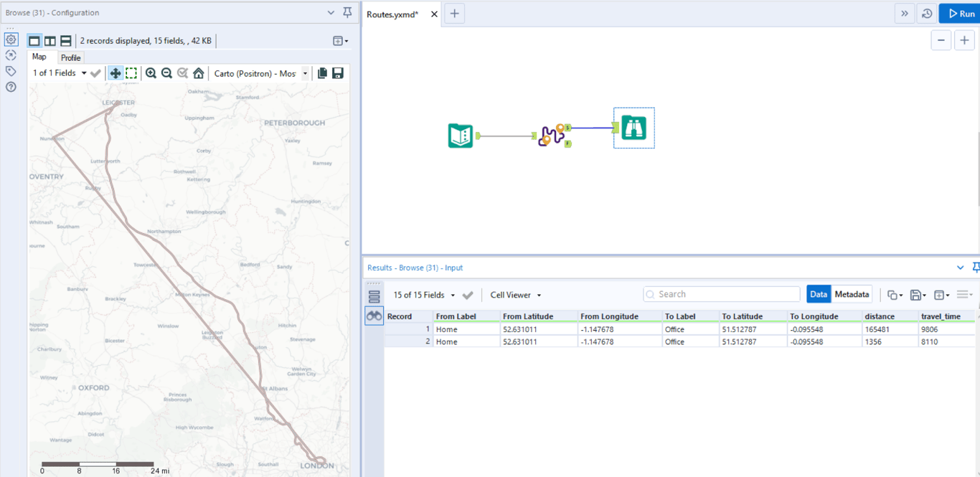
Task: Copy the map to clipboard
Action: point(322,73)
